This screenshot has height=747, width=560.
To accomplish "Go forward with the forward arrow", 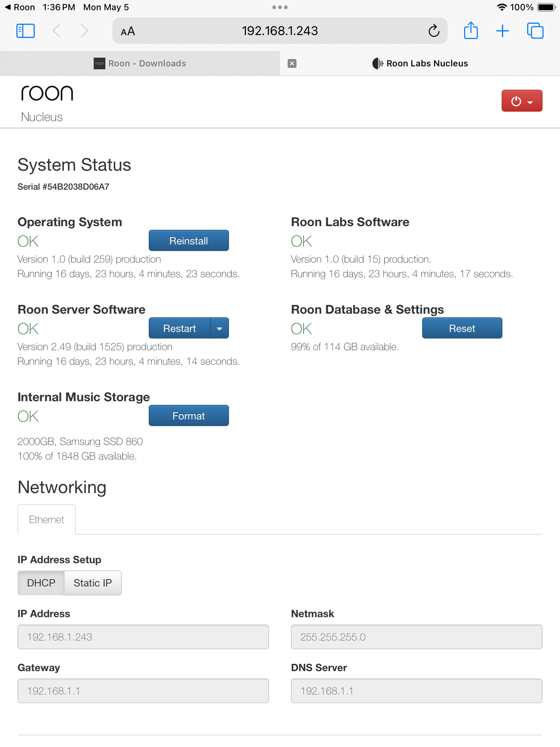I will [84, 31].
